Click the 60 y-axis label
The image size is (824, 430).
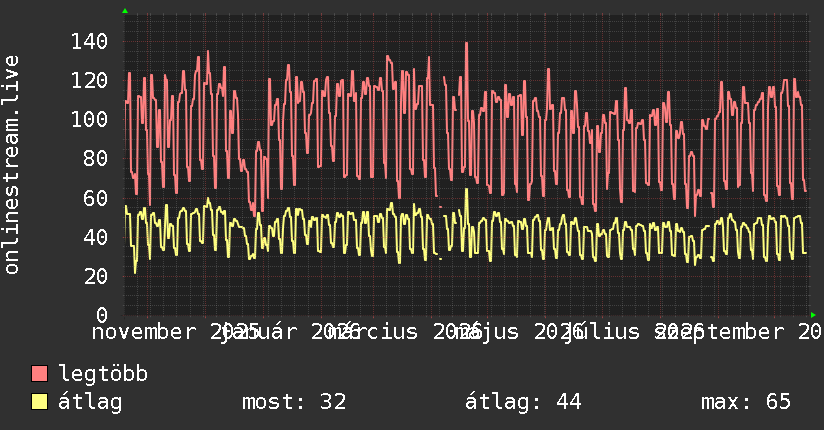click(96, 198)
